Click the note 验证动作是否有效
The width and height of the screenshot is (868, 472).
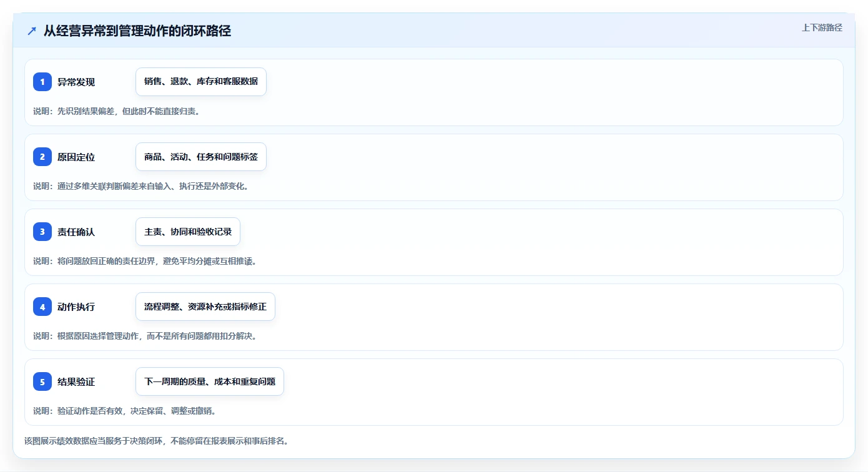point(125,411)
